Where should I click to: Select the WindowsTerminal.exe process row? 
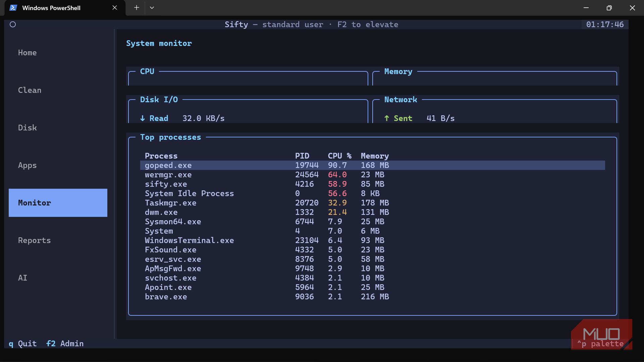(373, 240)
